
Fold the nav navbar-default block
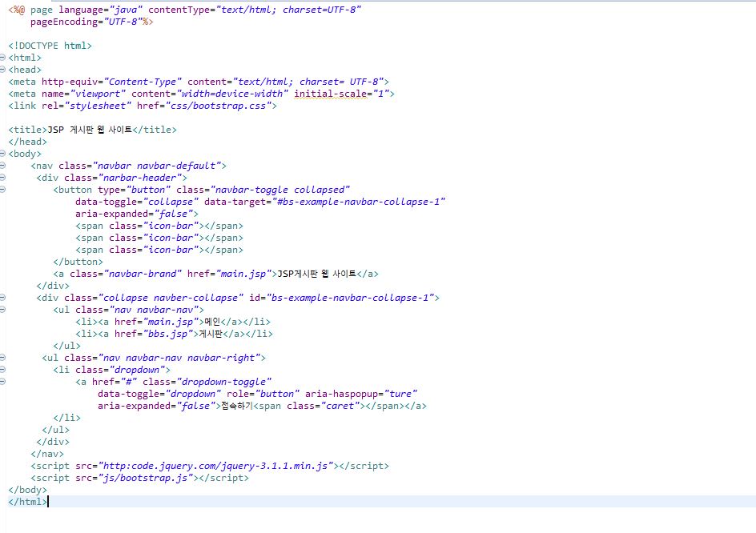click(x=2, y=166)
